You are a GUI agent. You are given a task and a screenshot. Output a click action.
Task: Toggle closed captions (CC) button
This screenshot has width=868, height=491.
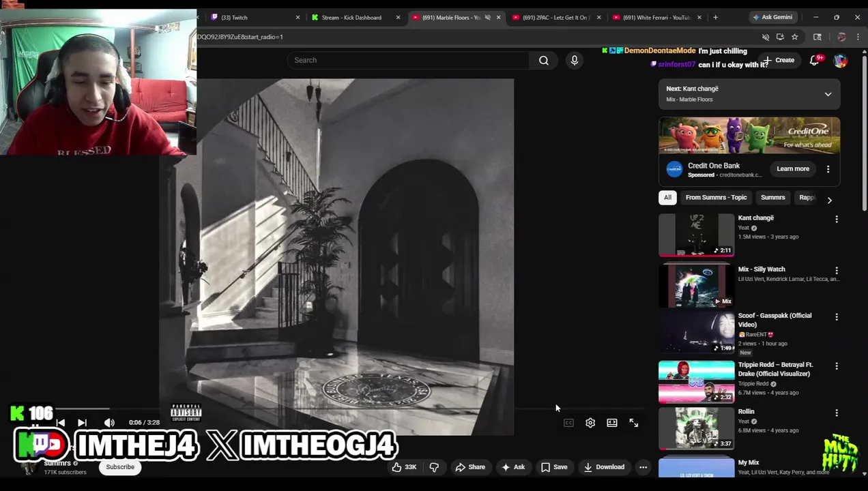coord(568,423)
